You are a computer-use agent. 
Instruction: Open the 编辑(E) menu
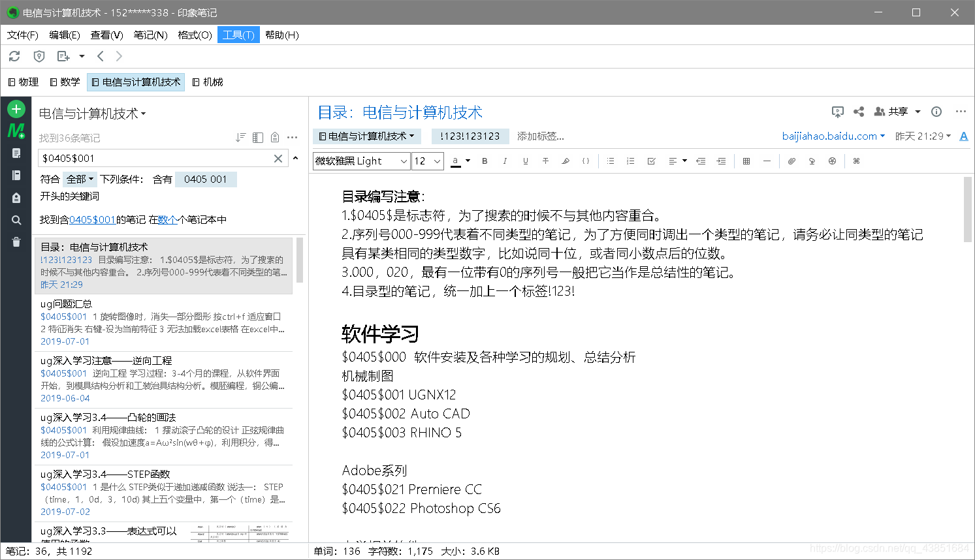pos(65,35)
